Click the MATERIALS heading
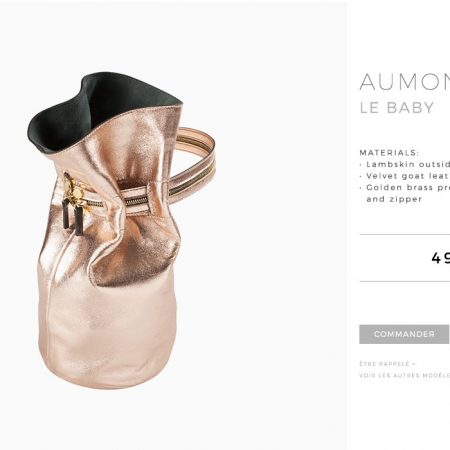450x450 pixels. 389,153
